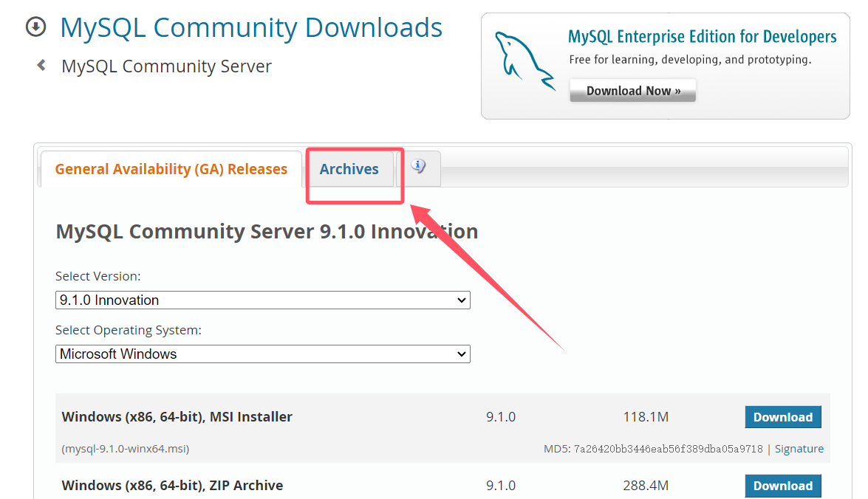Click the MySQL dolphin logo
The image size is (868, 499).
coord(524,61)
